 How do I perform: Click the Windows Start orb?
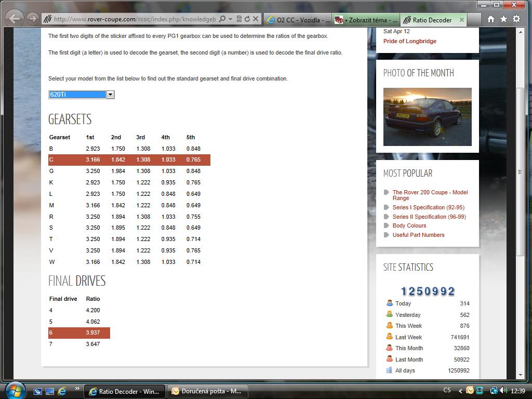(15, 390)
